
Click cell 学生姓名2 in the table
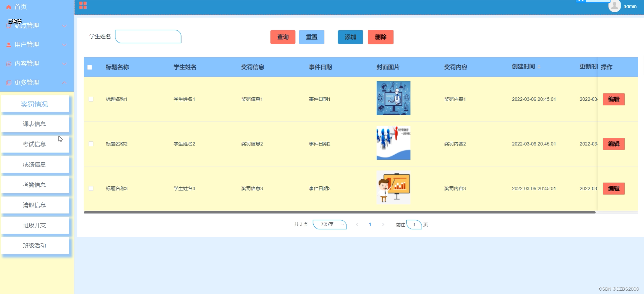tap(184, 144)
